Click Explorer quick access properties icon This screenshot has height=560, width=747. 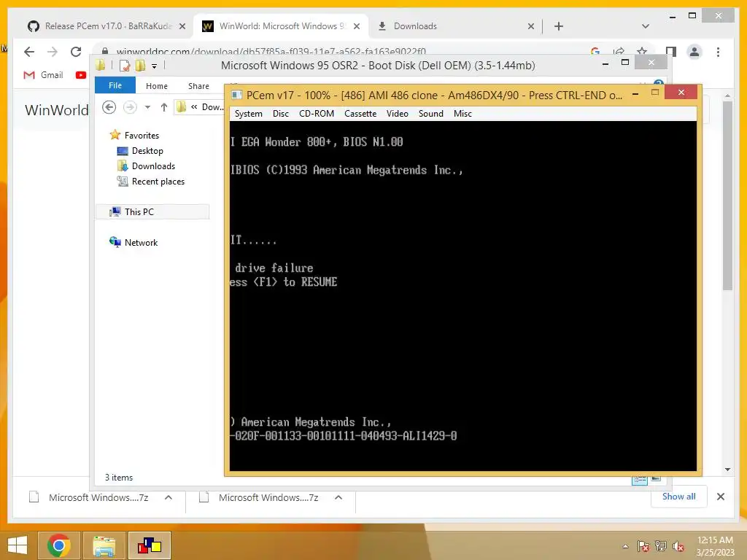point(125,65)
